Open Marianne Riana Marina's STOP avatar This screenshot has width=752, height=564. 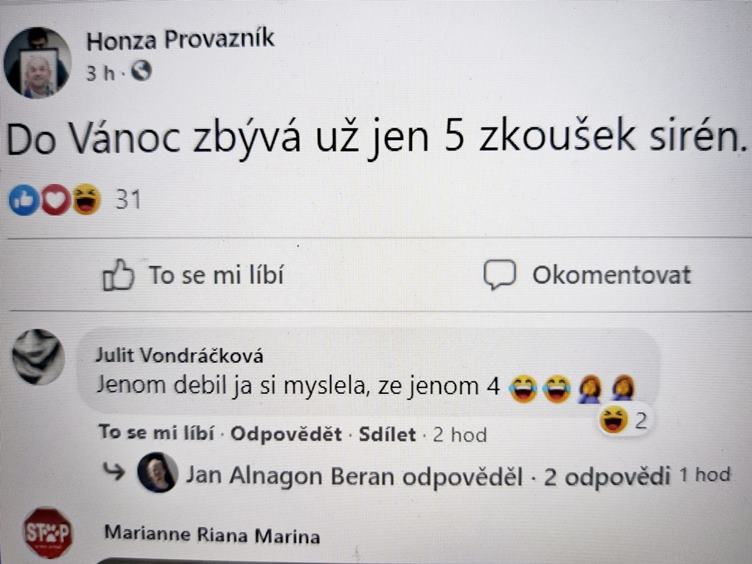pyautogui.click(x=48, y=533)
